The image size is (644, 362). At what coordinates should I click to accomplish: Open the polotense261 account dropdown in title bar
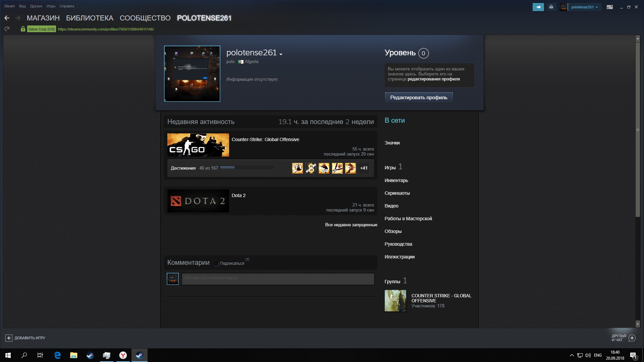pyautogui.click(x=584, y=7)
